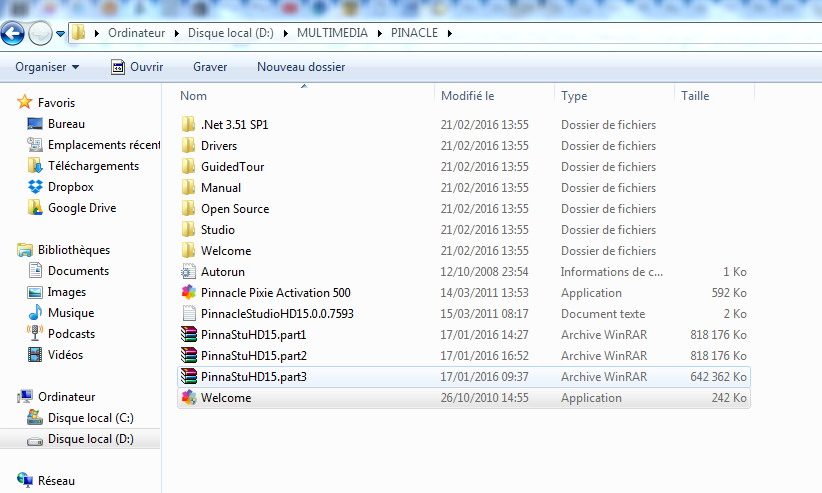Image resolution: width=822 pixels, height=493 pixels.
Task: Select the .Net 3.51 SP1 folder icon
Action: [x=189, y=124]
